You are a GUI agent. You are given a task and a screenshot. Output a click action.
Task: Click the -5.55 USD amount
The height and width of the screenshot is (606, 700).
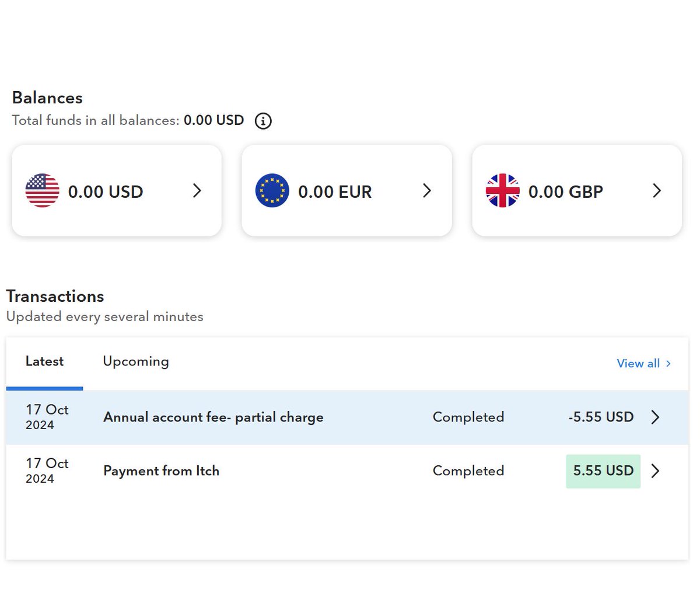pyautogui.click(x=601, y=417)
